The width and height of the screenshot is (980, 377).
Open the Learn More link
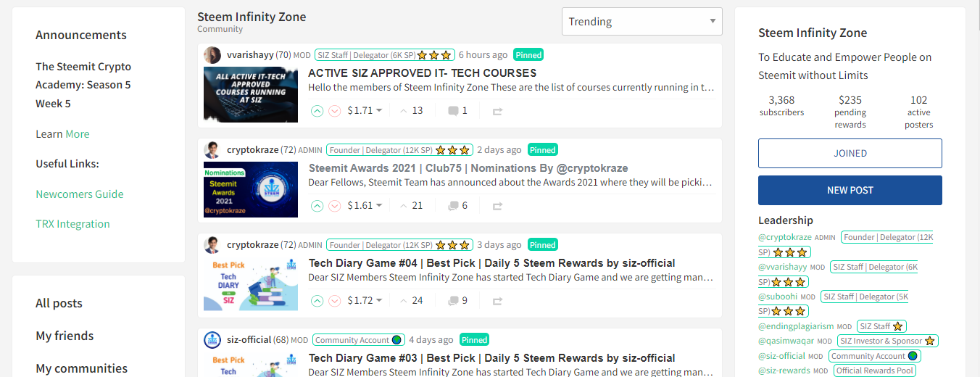click(x=78, y=134)
